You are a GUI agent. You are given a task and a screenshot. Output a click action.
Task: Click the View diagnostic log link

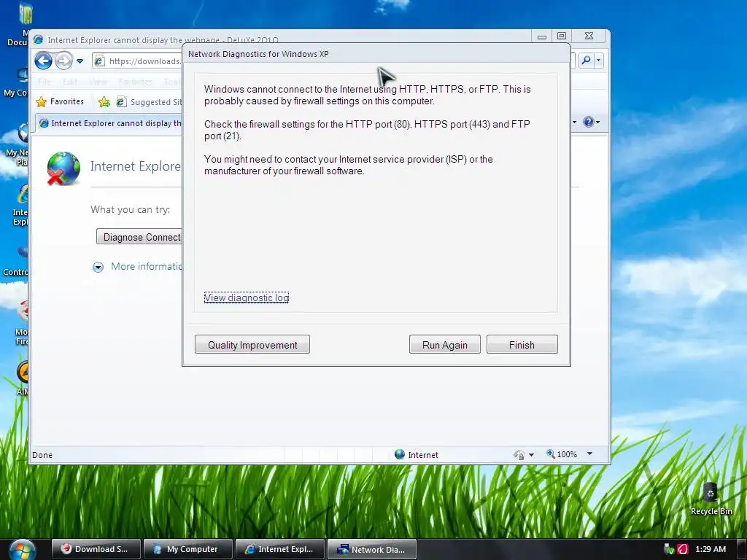tap(247, 297)
